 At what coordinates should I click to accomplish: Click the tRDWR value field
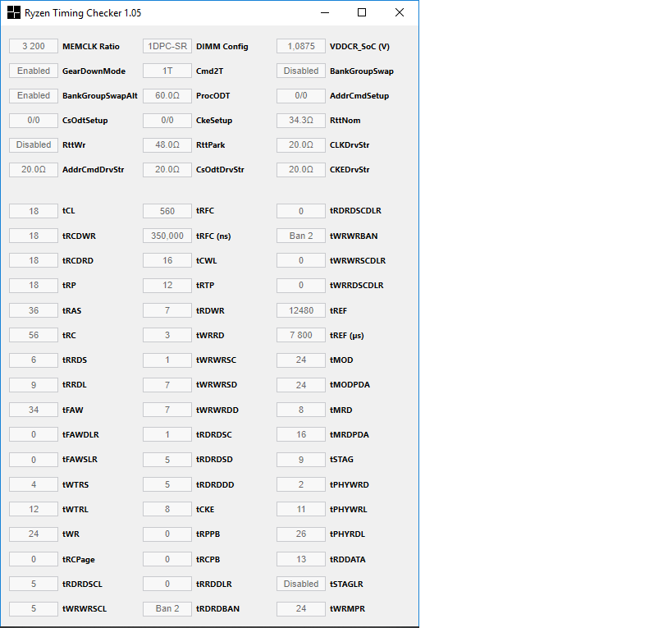[167, 310]
